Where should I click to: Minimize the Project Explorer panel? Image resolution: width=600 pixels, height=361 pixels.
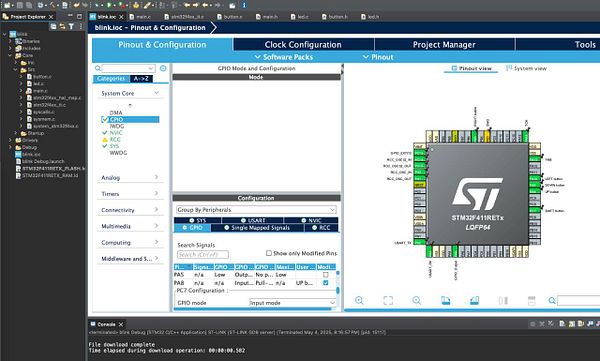tap(70, 16)
